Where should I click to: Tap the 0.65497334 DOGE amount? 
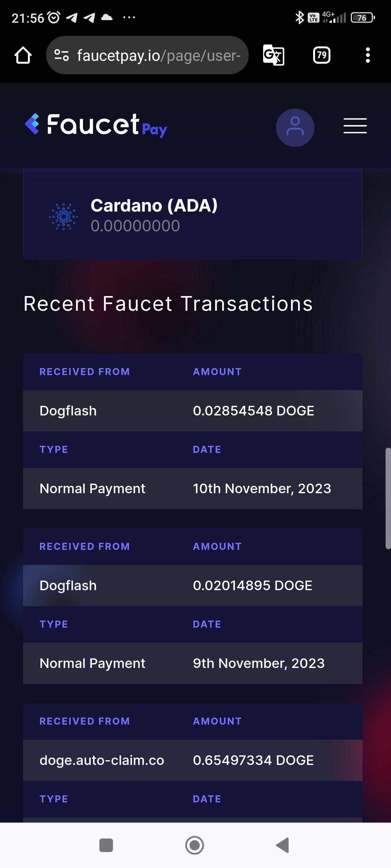click(253, 760)
